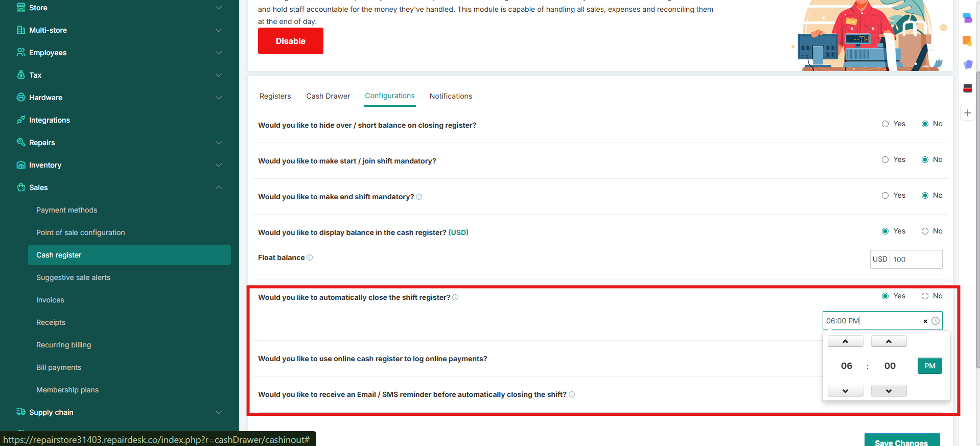
Task: Click the red Disable button
Action: [x=290, y=41]
